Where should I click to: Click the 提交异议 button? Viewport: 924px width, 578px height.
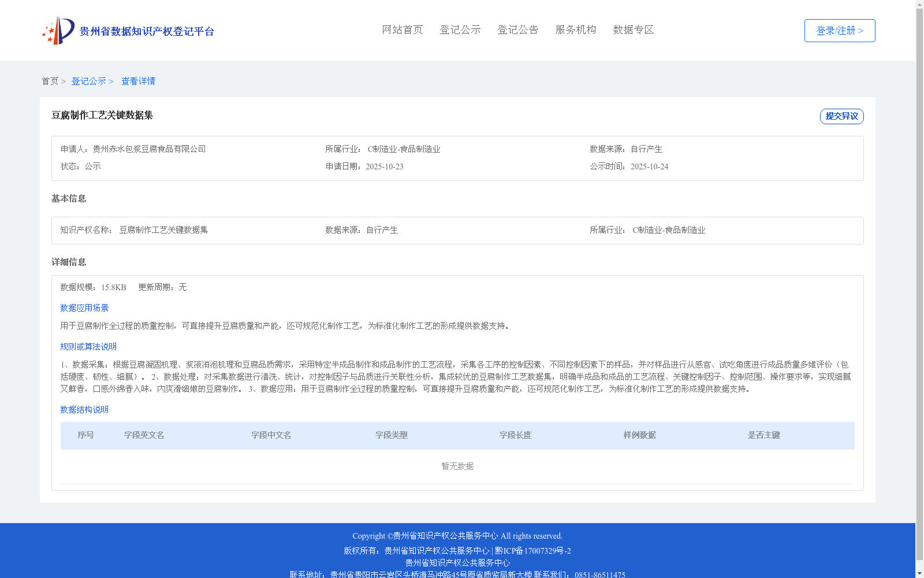[842, 116]
